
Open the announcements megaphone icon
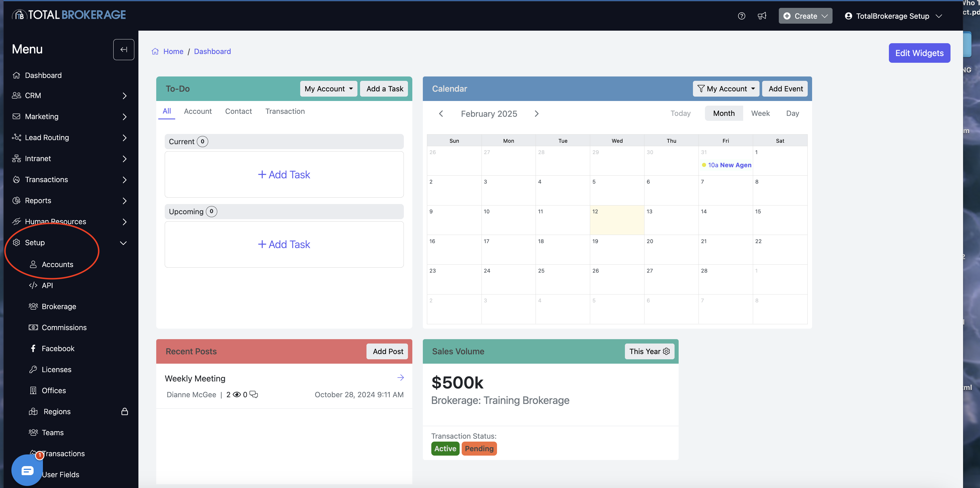tap(762, 16)
